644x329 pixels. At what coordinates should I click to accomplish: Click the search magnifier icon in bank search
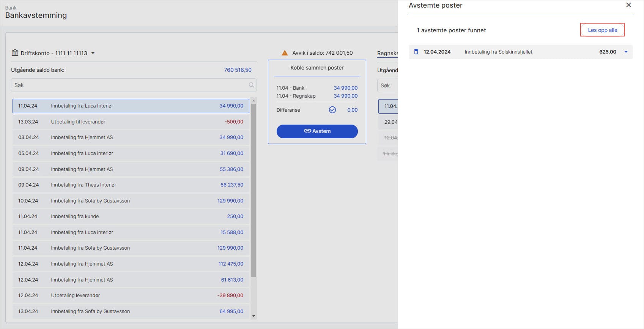point(251,85)
